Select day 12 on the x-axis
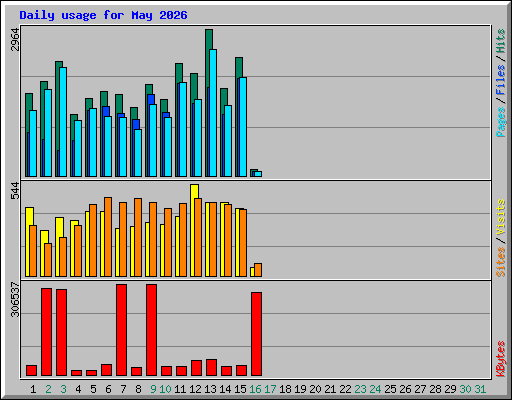The width and height of the screenshot is (512, 400). point(195,389)
